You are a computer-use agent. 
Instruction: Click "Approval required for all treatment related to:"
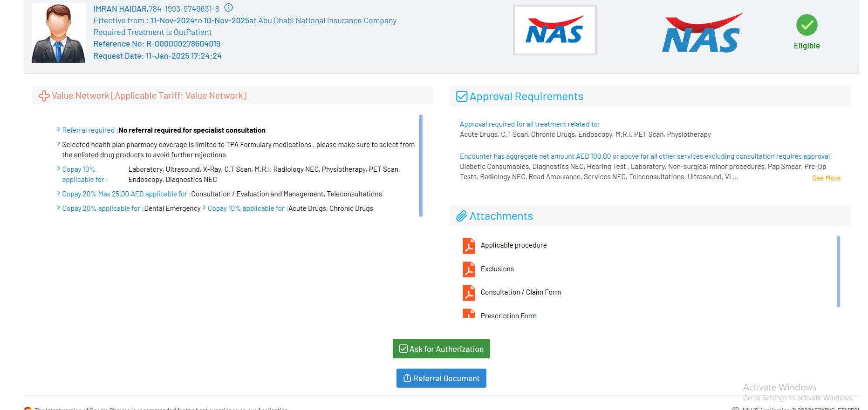pyautogui.click(x=530, y=124)
